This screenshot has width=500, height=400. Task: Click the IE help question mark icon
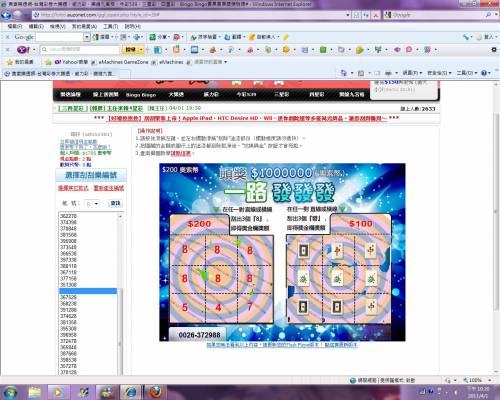point(484,73)
